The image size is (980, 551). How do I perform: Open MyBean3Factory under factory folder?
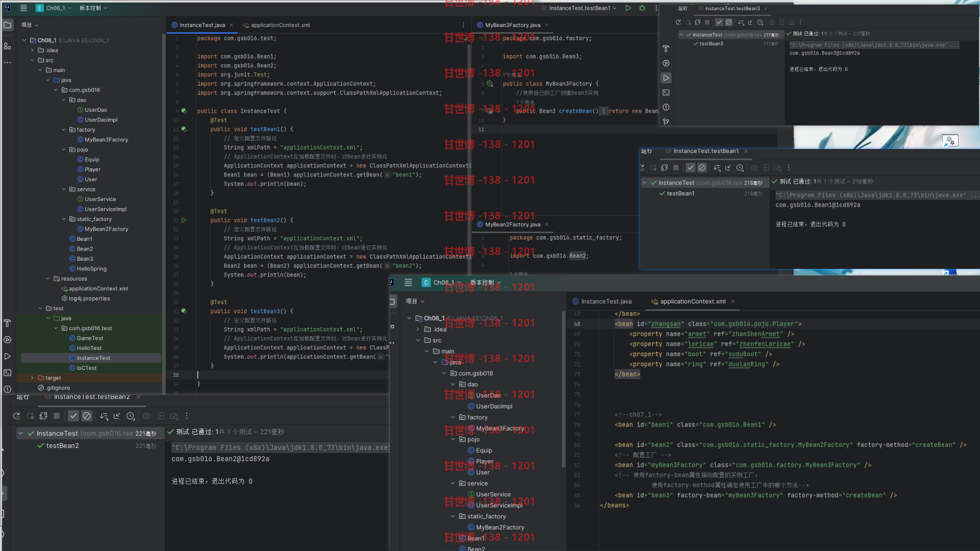(x=106, y=140)
